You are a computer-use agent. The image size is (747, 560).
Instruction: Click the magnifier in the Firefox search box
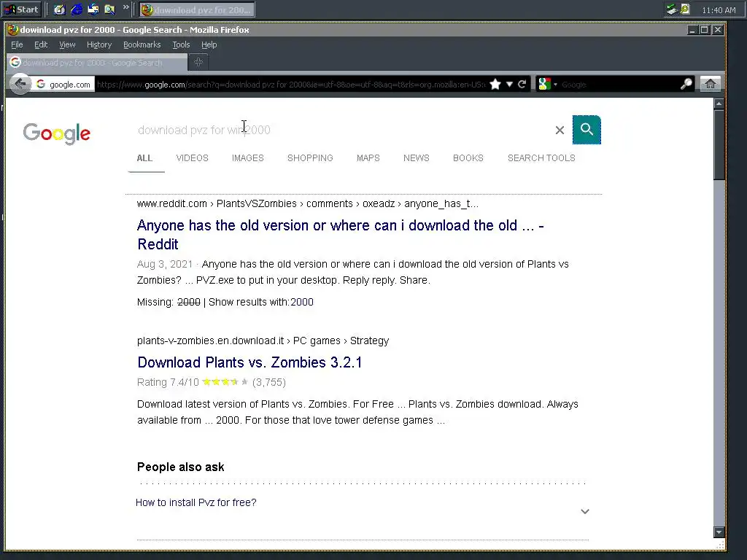click(686, 85)
